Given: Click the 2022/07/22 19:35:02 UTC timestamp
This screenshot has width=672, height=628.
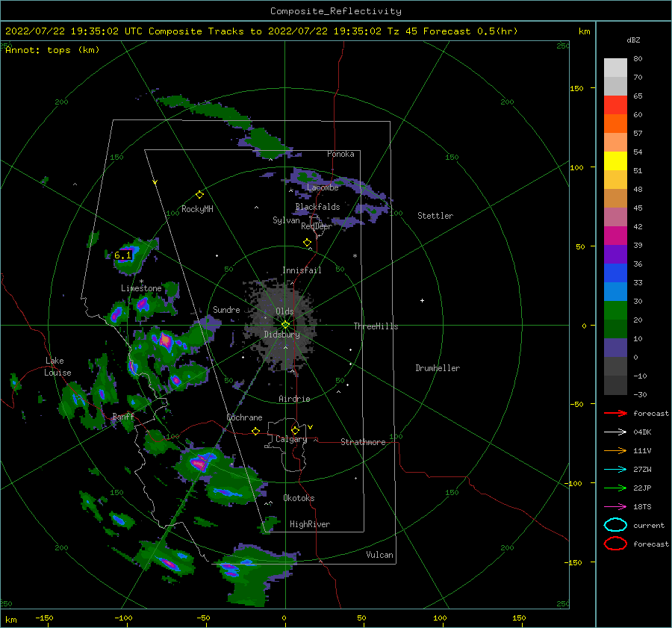Looking at the screenshot, I should pyautogui.click(x=62, y=31).
